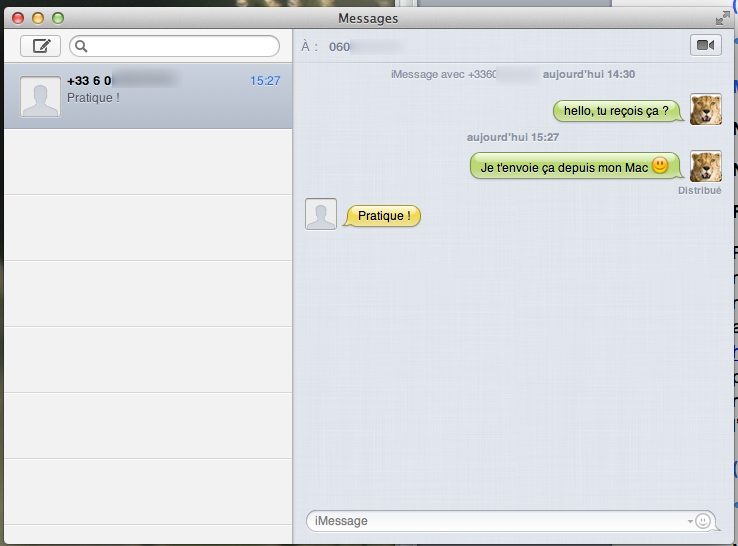Click the 'aujourd'hui 15:27' timestamp
Image resolution: width=738 pixels, height=546 pixels.
click(513, 137)
